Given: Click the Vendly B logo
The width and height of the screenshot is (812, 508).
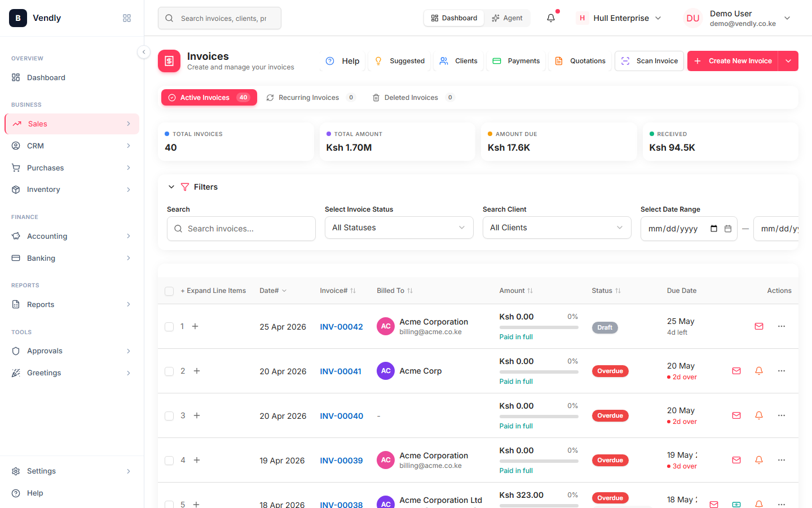Looking at the screenshot, I should tap(18, 18).
